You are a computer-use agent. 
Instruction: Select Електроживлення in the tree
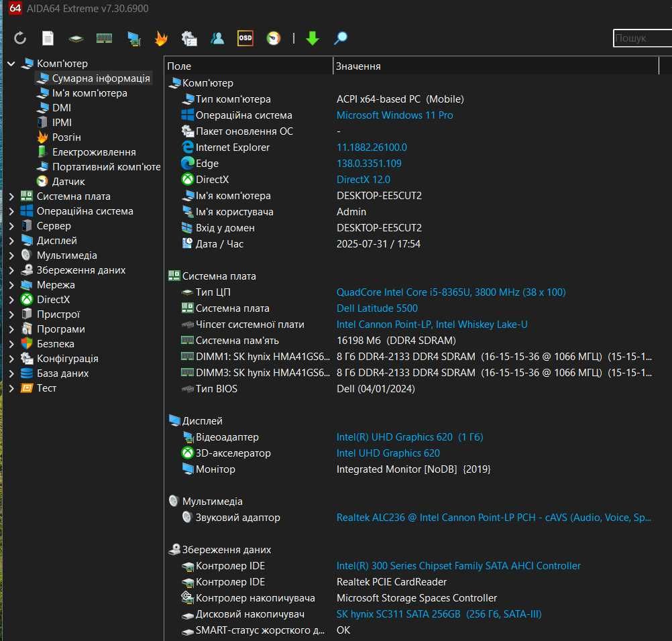pos(94,152)
